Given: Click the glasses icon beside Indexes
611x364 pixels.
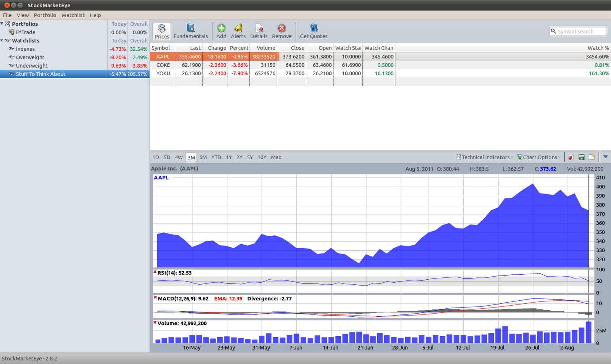Looking at the screenshot, I should tap(11, 49).
